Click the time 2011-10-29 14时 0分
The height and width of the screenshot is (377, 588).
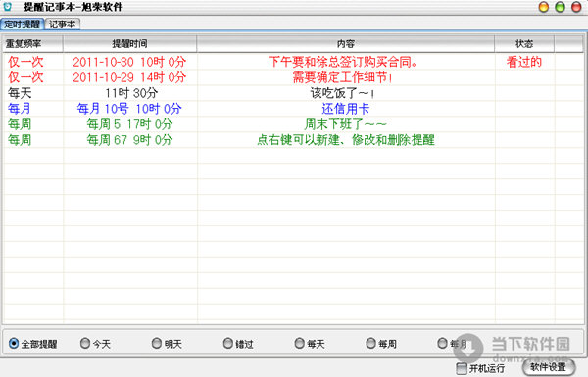(129, 77)
